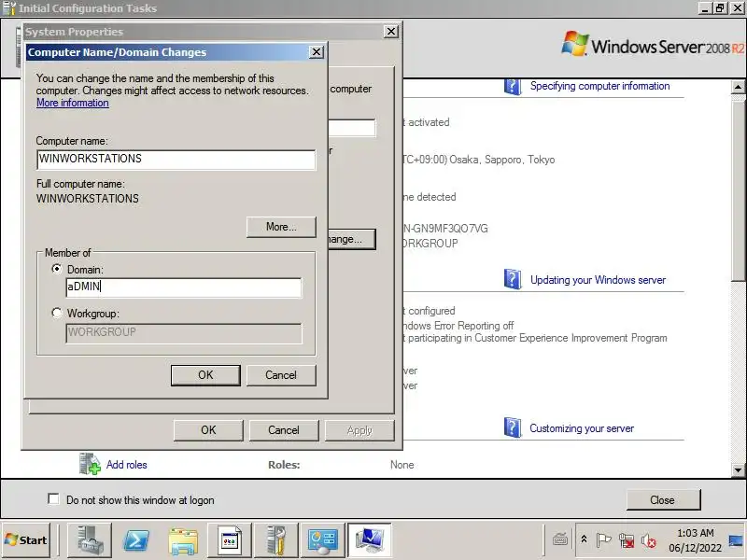Click the network disconnected tray icon
Screen dimensions: 747x560
click(x=626, y=540)
